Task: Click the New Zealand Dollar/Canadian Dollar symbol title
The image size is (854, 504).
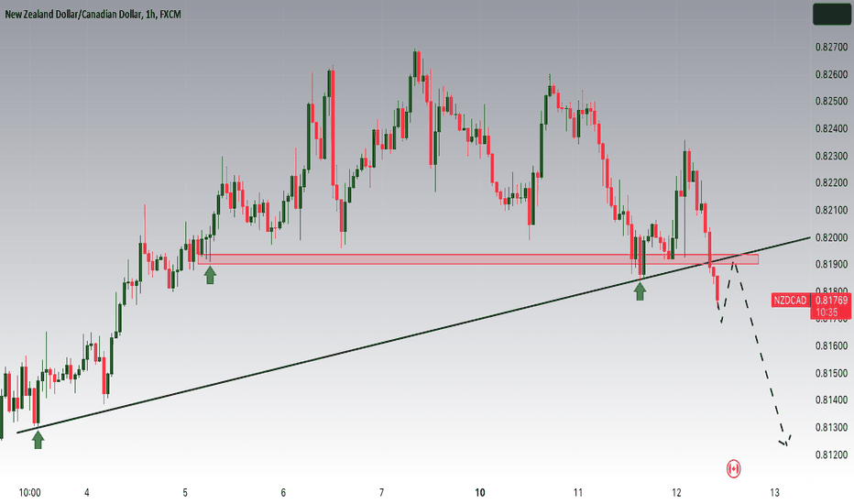Action: pos(73,14)
